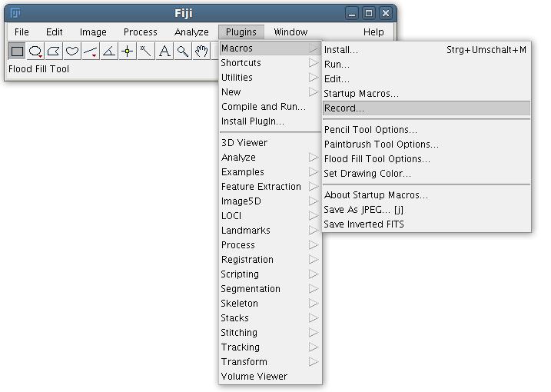
Task: Choose Run... in Macros submenu
Action: [x=427, y=65]
